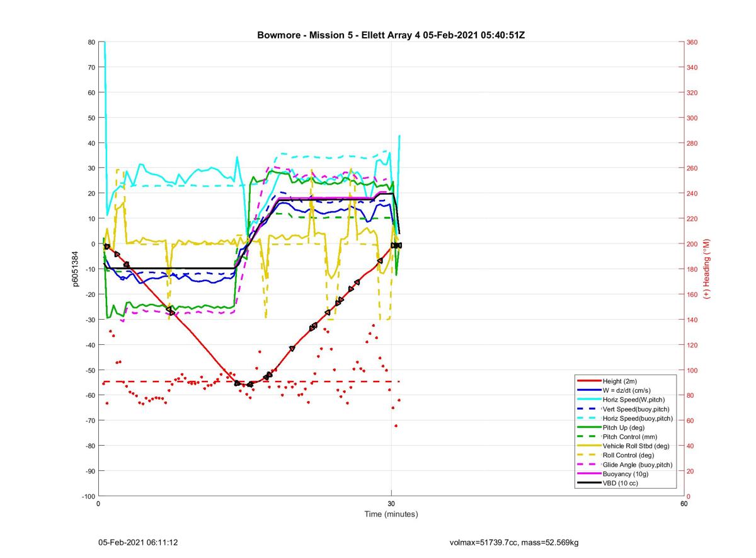Click the '(+) Heading (°M)' right axis label
The height and width of the screenshot is (558, 756).
point(707,269)
